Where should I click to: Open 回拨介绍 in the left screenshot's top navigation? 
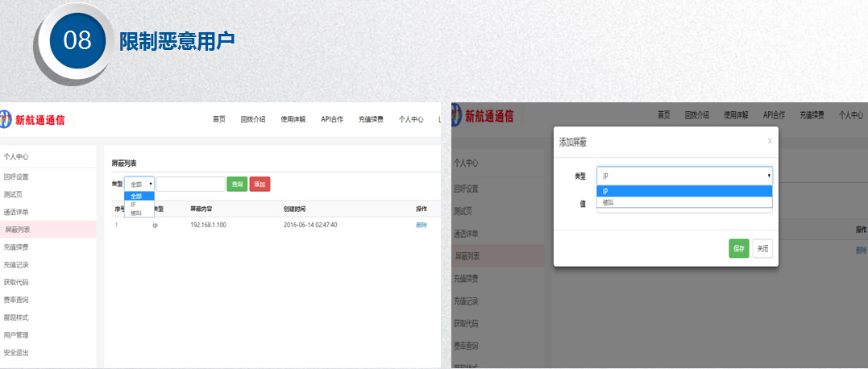click(x=252, y=119)
